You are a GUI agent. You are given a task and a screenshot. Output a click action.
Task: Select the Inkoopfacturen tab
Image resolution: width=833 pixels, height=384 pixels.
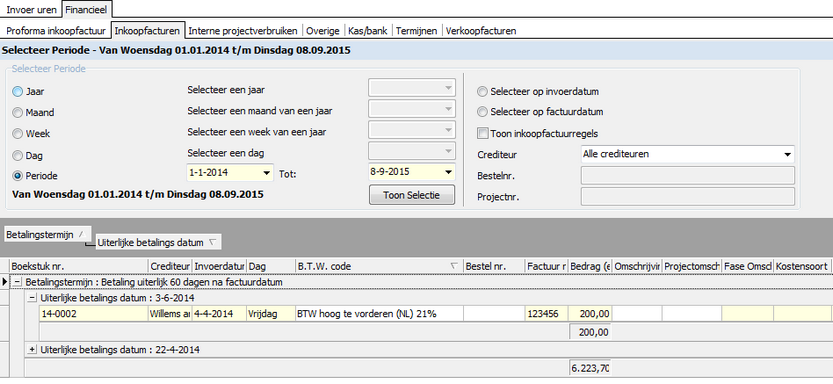(x=147, y=31)
